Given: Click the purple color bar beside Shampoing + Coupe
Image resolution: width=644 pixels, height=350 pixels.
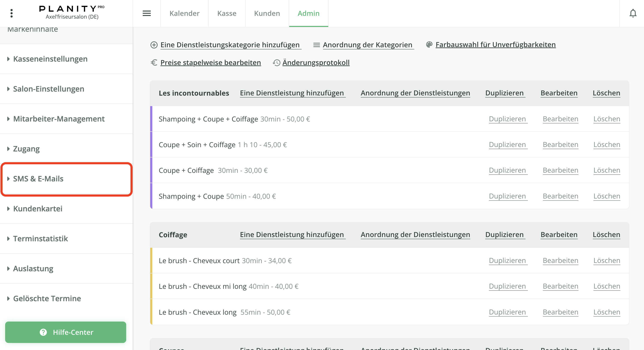Looking at the screenshot, I should 151,196.
